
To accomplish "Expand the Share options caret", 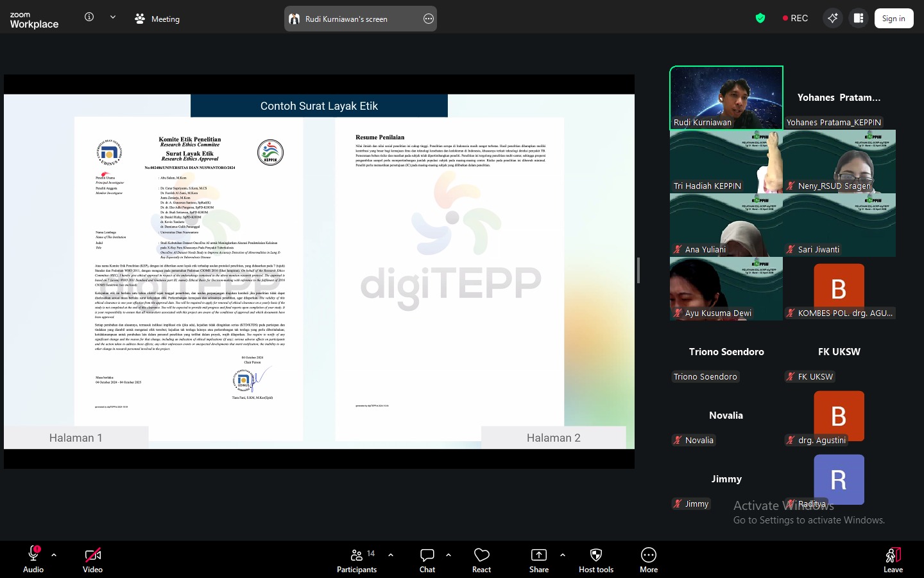I will pyautogui.click(x=563, y=554).
